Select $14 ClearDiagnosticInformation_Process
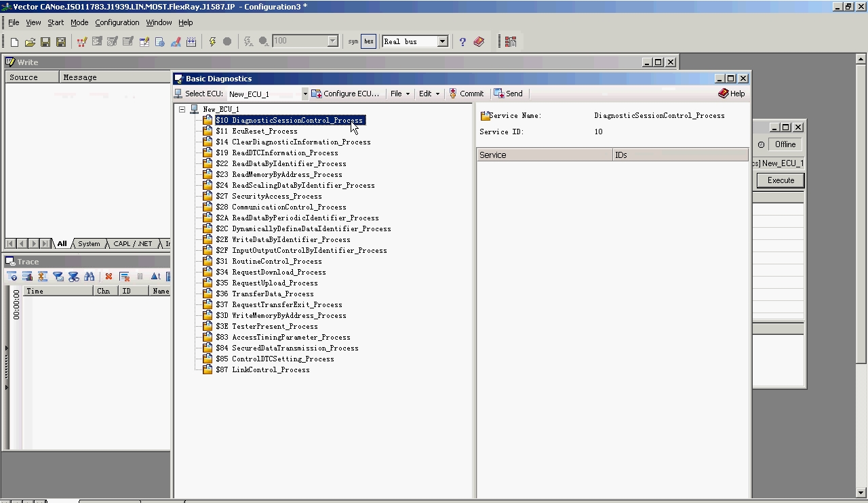The image size is (868, 503). click(x=293, y=142)
